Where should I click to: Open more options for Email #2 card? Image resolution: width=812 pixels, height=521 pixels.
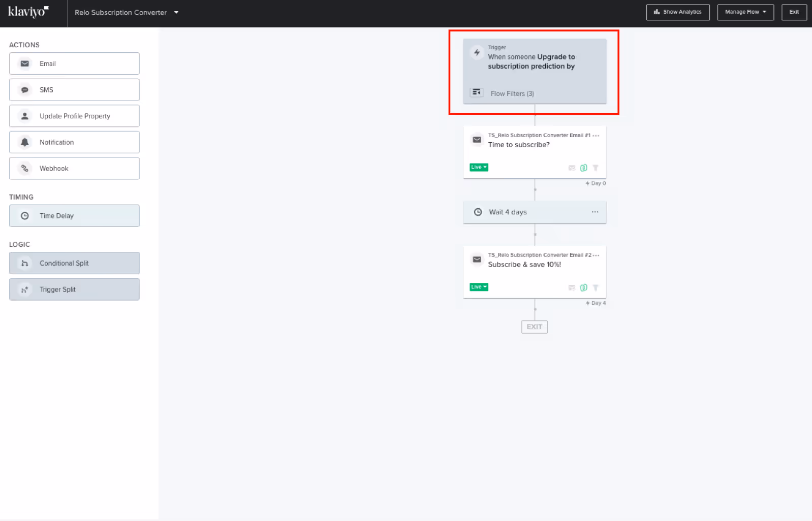pos(596,255)
